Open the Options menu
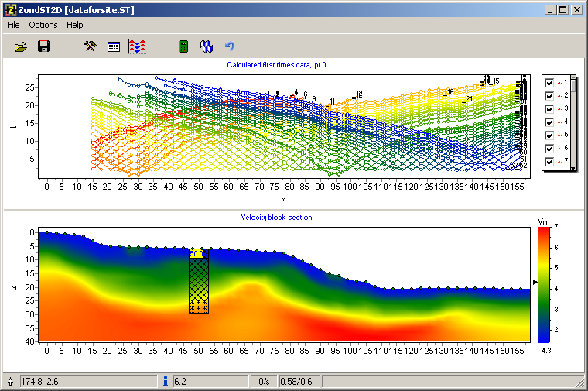588x391 pixels. coord(43,25)
